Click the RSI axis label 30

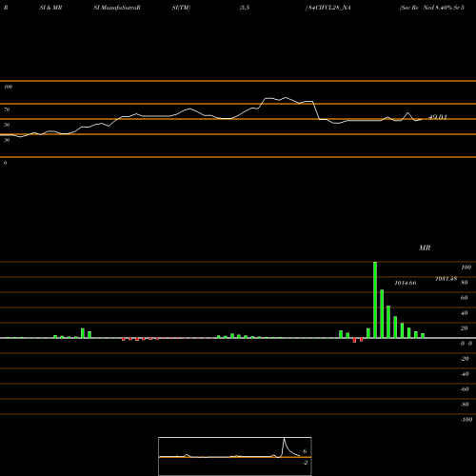click(7, 140)
